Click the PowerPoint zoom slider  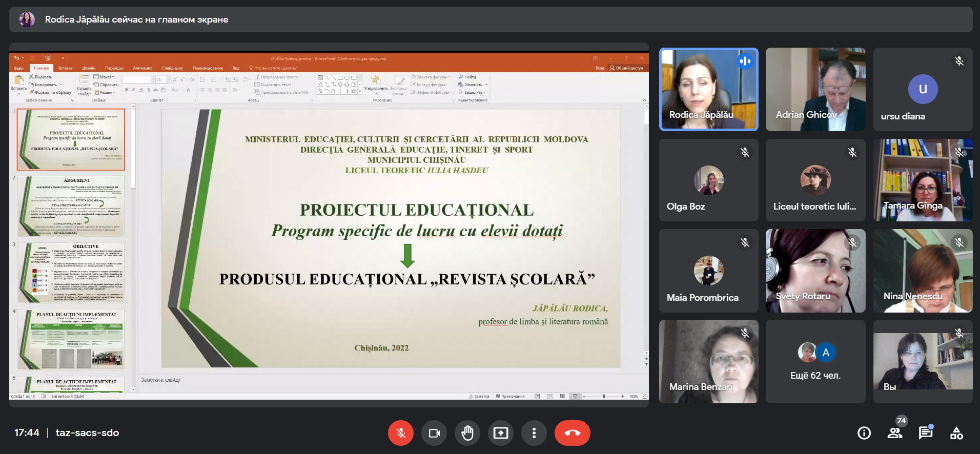[604, 396]
